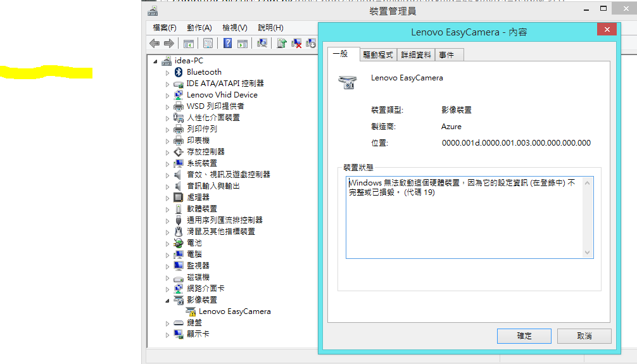Switch to the 驅動程式 tab
The height and width of the screenshot is (364, 637).
(378, 55)
